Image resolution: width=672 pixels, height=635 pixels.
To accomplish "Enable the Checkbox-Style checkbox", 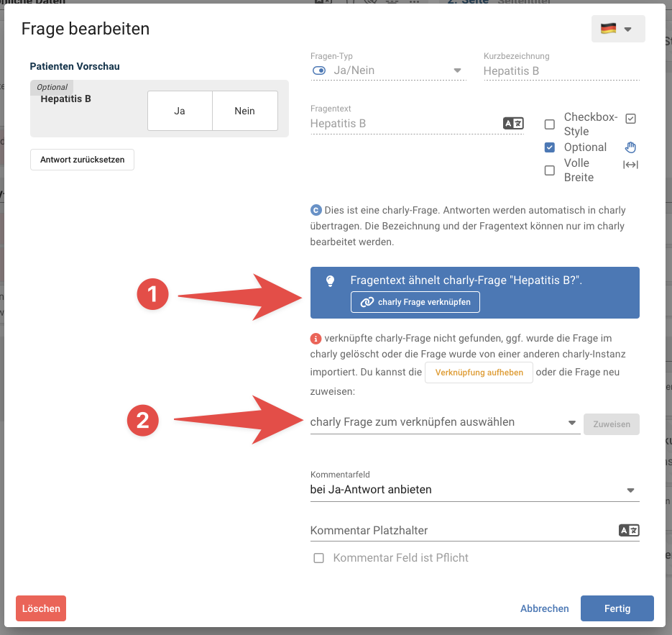I will tap(549, 124).
